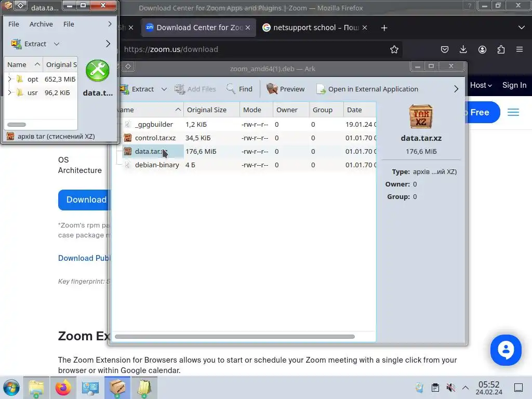The height and width of the screenshot is (399, 532).
Task: Open a new Firefox tab
Action: click(384, 28)
